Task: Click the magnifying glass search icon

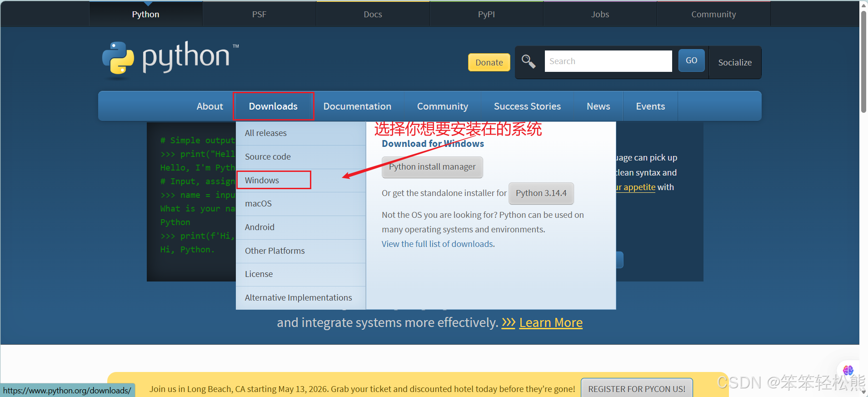Action: coord(528,61)
